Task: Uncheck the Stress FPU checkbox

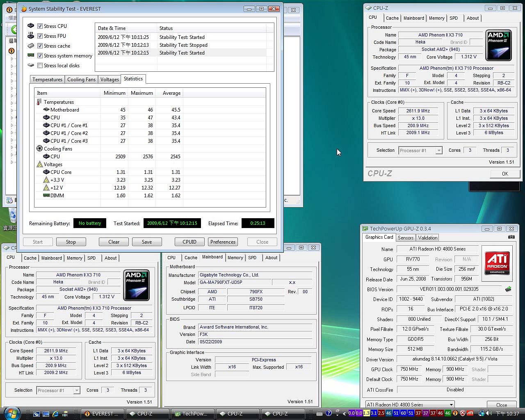Action: click(x=40, y=36)
